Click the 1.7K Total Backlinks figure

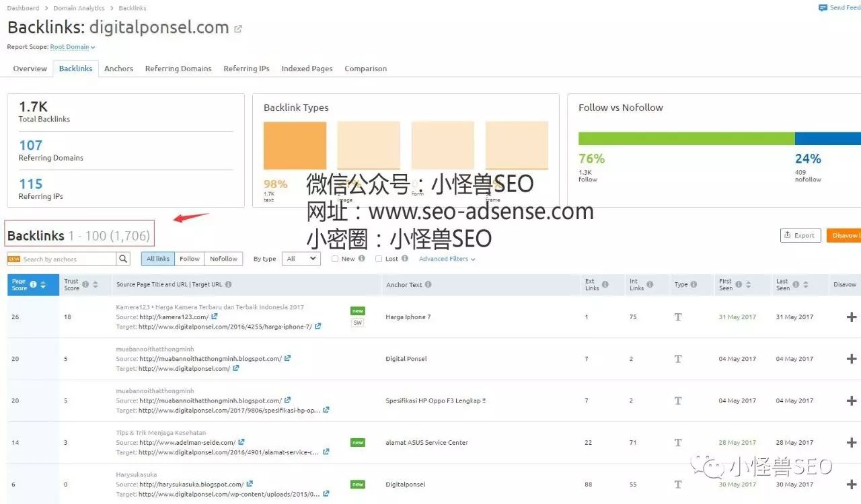[33, 107]
